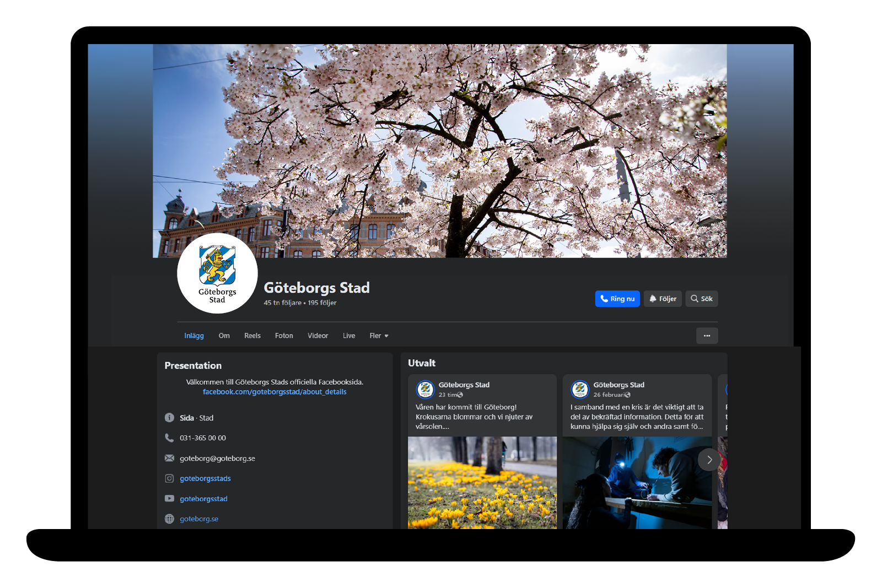Click the globe privacy icon on 26 februari post
Screen dimensions: 882x588
pyautogui.click(x=627, y=395)
